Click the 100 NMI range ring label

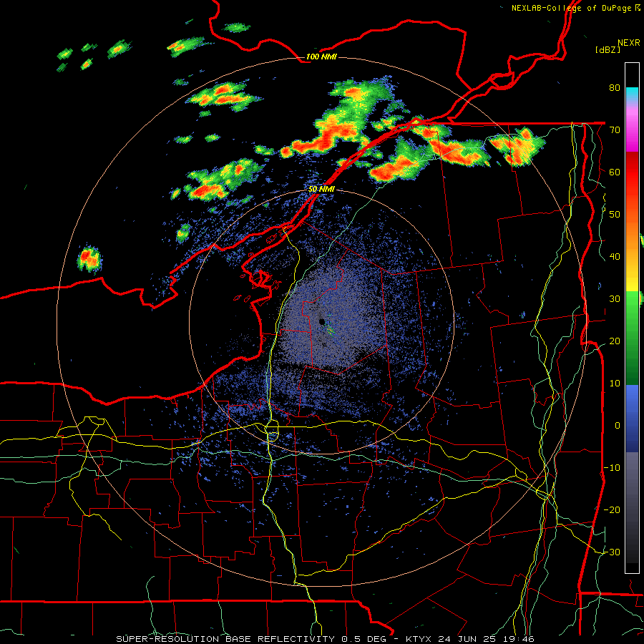click(321, 57)
